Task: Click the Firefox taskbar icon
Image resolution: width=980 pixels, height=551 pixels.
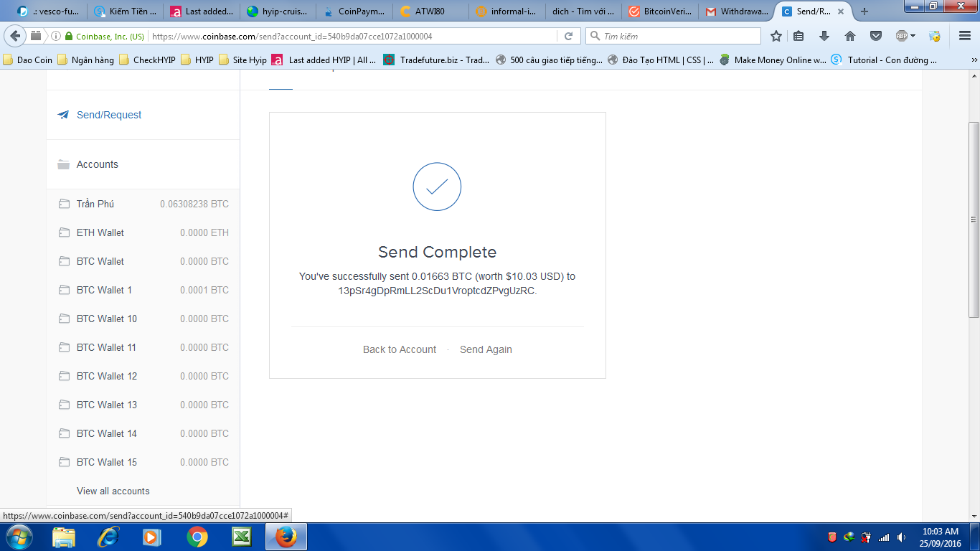Action: pyautogui.click(x=286, y=537)
